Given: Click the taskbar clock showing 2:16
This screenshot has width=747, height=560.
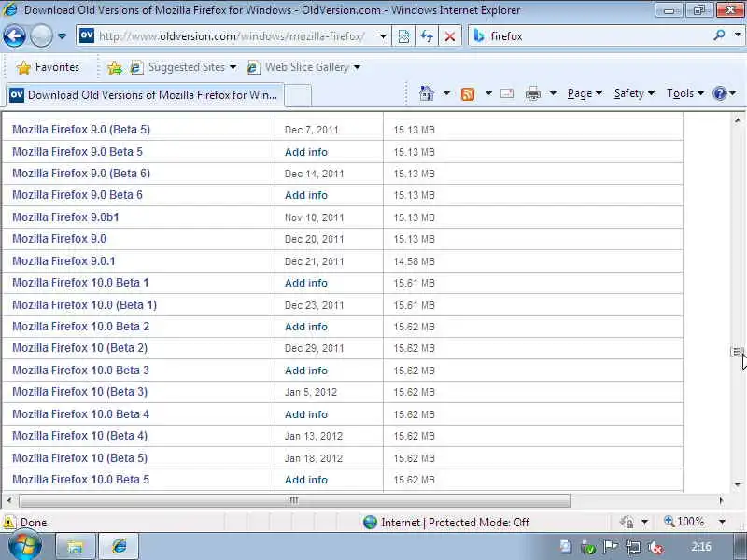Looking at the screenshot, I should [x=700, y=547].
